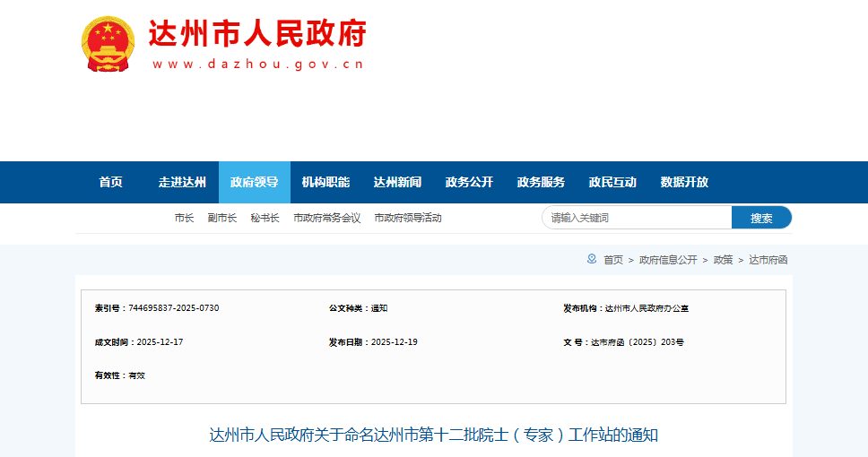868x457 pixels.
Task: Click the 秘书长 submenu link
Action: [265, 218]
